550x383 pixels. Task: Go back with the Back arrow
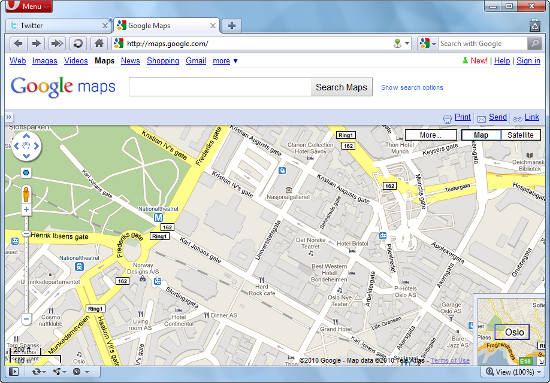click(18, 43)
